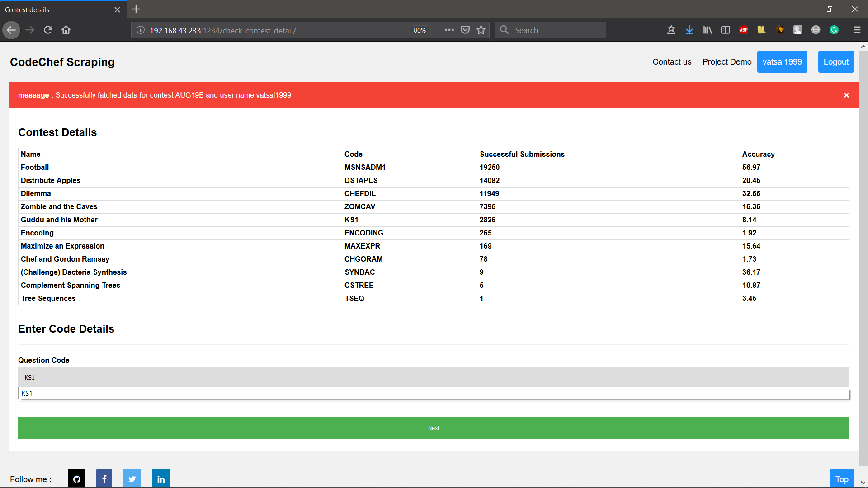The width and height of the screenshot is (868, 488).
Task: Save page to Pocket
Action: [x=465, y=30]
